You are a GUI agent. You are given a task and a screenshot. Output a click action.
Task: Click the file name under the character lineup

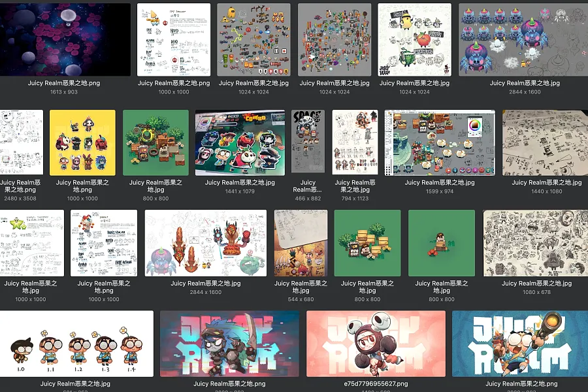[x=75, y=384]
